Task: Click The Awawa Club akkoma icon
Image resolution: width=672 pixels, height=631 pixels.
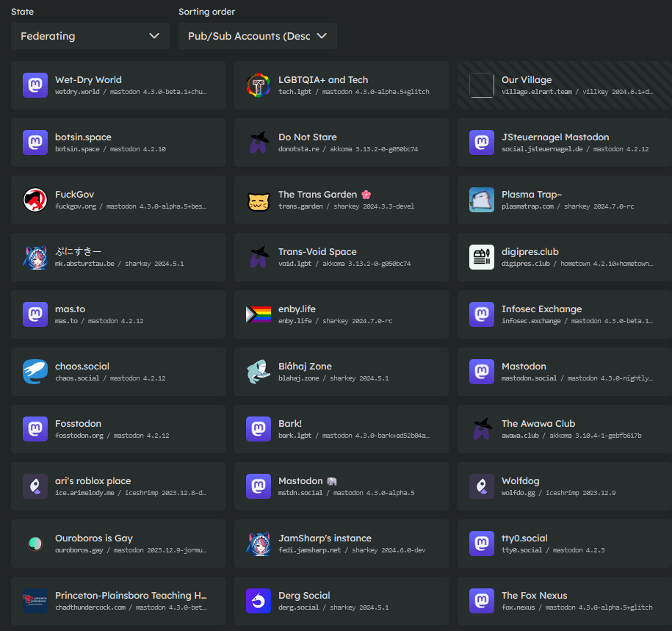Action: [482, 429]
